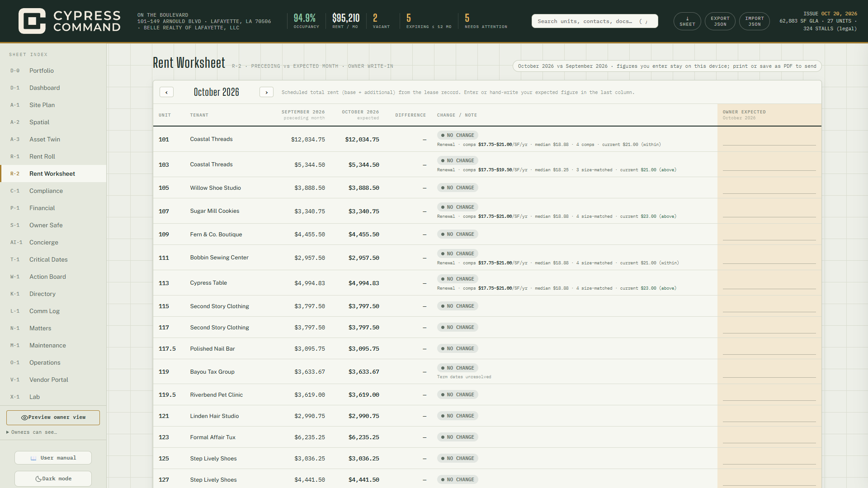Click the No Change badge for unit 107

[458, 207]
